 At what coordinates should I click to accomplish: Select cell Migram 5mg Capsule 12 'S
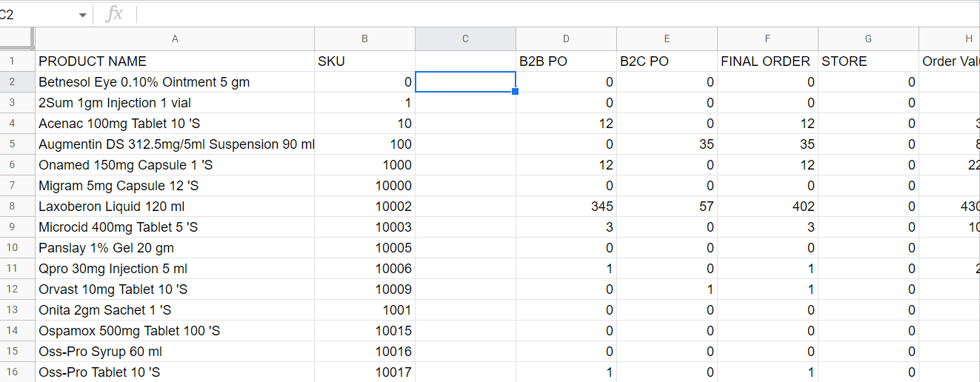pos(175,186)
